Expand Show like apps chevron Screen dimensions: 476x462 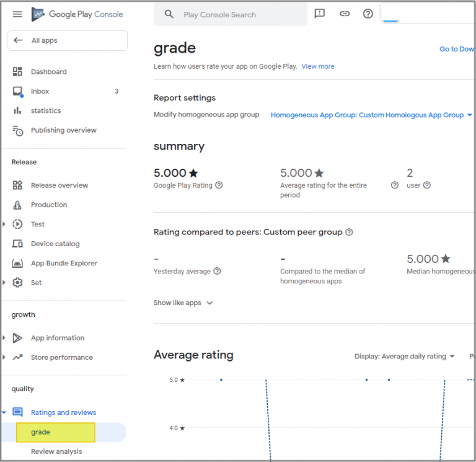pyautogui.click(x=209, y=303)
